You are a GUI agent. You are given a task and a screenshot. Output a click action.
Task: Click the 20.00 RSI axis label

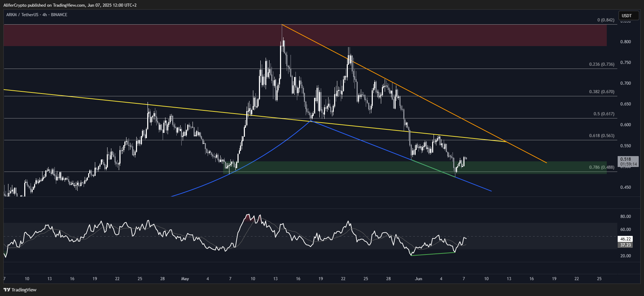[x=625, y=256]
